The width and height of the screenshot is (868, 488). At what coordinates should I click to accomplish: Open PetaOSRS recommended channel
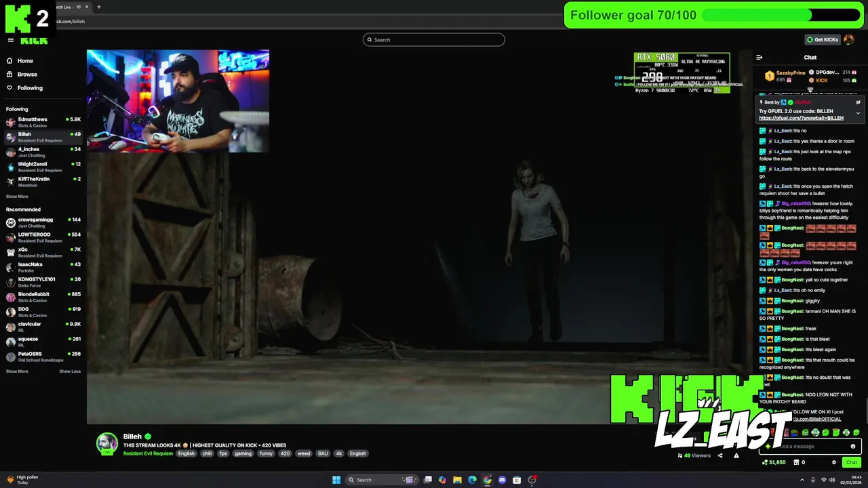click(43, 357)
